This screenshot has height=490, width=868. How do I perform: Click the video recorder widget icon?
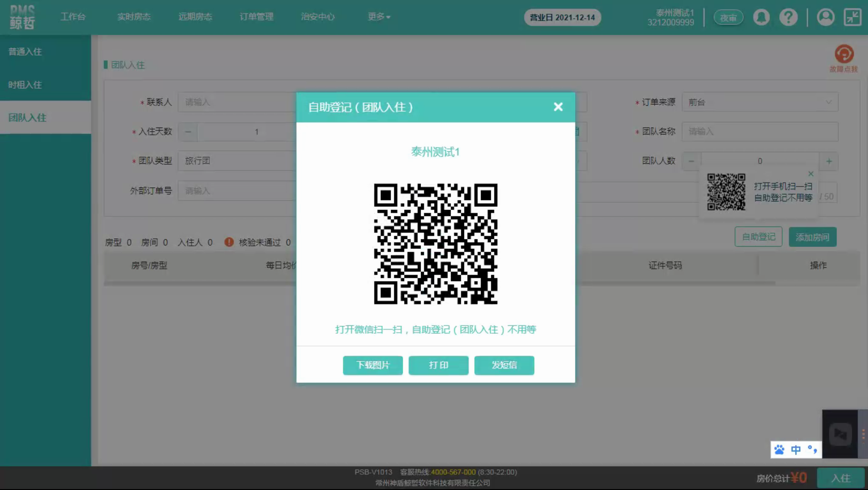point(840,434)
